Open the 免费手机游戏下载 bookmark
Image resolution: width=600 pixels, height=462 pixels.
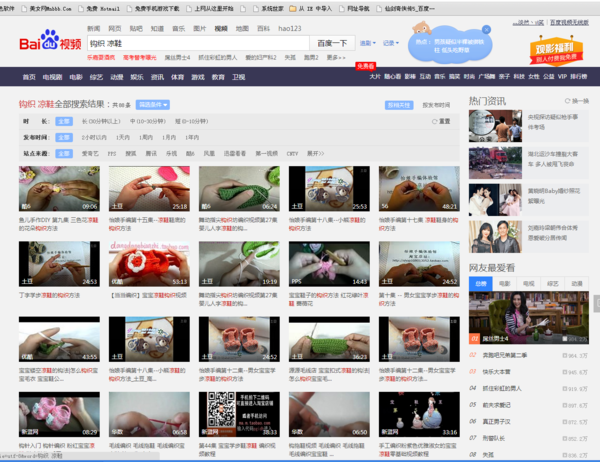coord(153,8)
